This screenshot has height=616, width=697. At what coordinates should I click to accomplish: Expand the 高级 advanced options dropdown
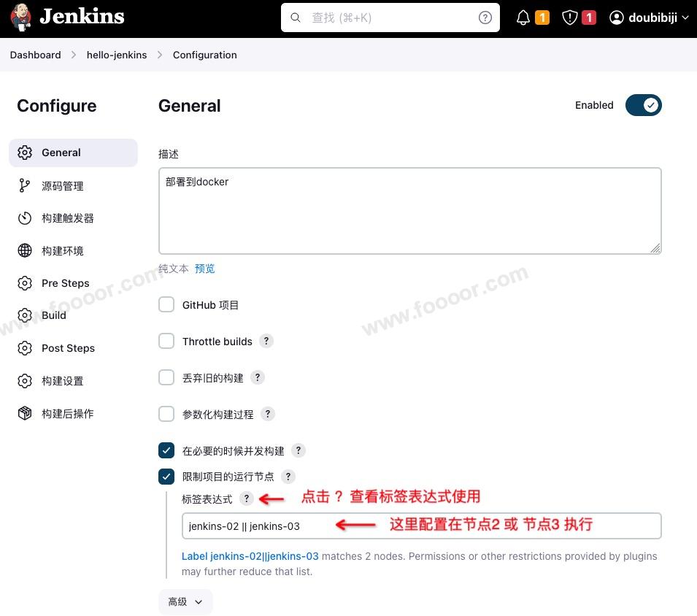185,601
